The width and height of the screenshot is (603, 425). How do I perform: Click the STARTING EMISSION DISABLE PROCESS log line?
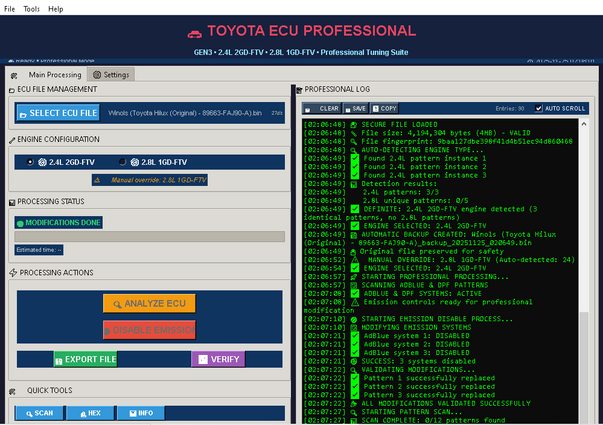click(x=408, y=318)
